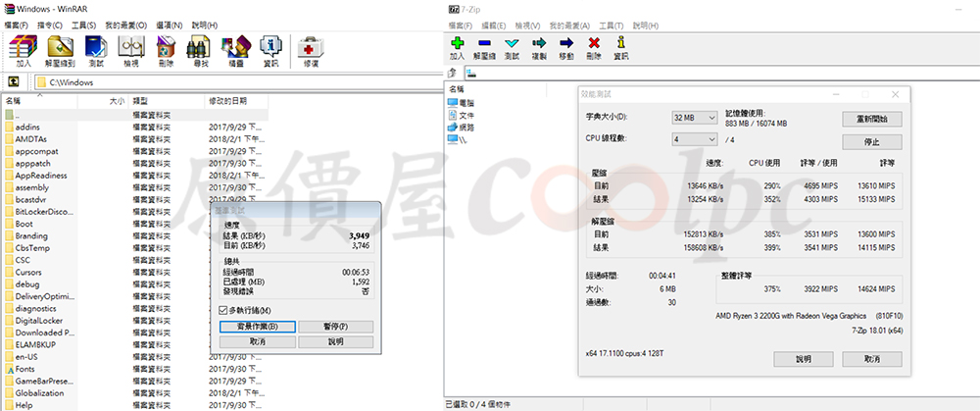Click 7-Zip up-folder icon beside address bar
980x411 pixels.
[453, 74]
